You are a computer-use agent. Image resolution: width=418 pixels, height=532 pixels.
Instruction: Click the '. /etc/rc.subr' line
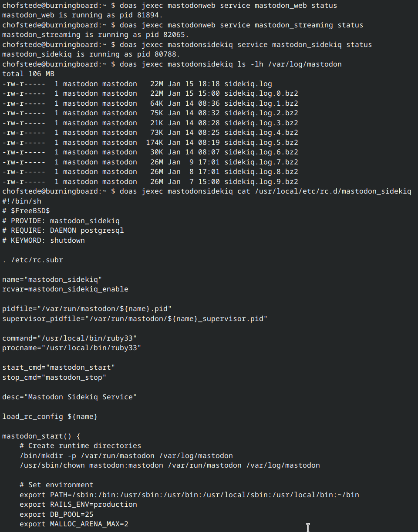33,260
